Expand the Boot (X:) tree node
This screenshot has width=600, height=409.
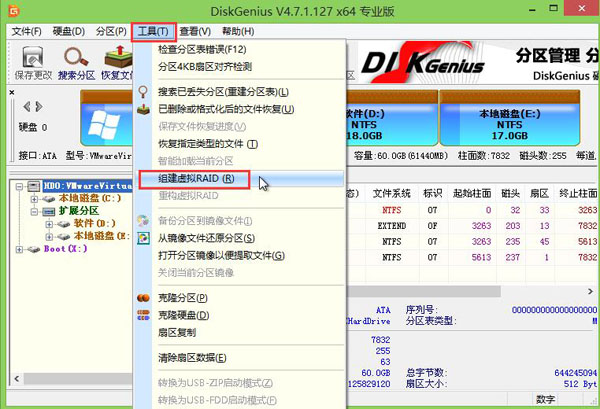click(x=19, y=249)
